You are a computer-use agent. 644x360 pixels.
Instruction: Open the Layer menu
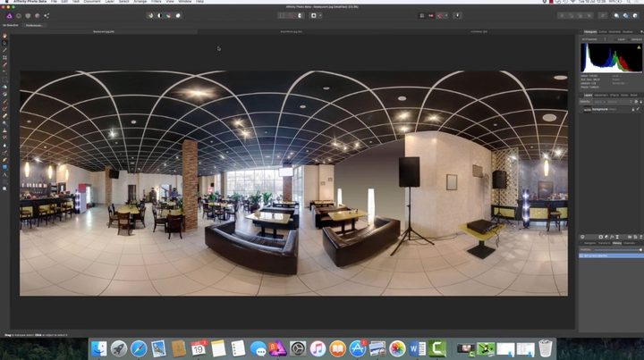(x=110, y=2)
